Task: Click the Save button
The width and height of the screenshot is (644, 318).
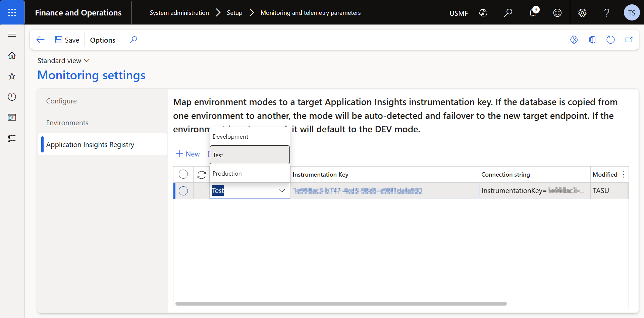Action: (67, 40)
